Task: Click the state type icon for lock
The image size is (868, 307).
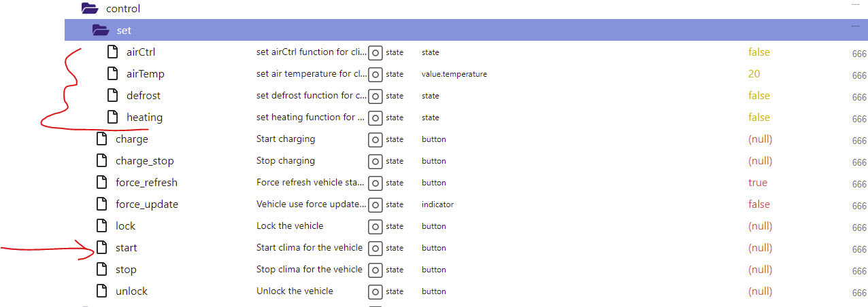Action: point(375,226)
